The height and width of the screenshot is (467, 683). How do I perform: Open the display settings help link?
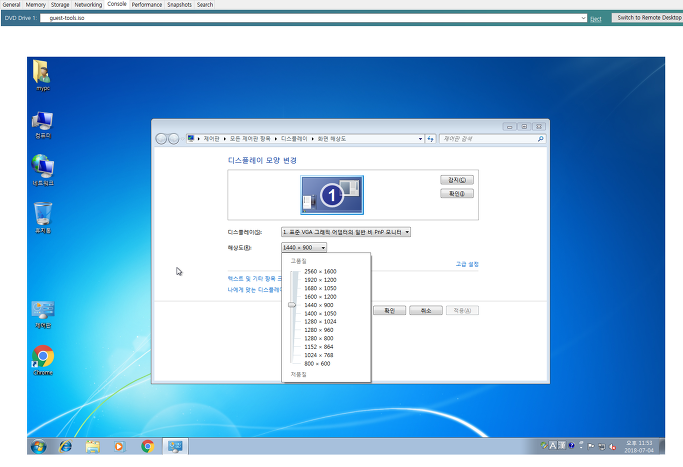pyautogui.click(x=254, y=290)
